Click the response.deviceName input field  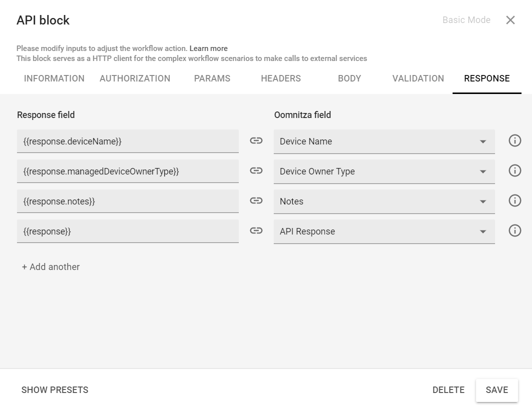(x=128, y=141)
